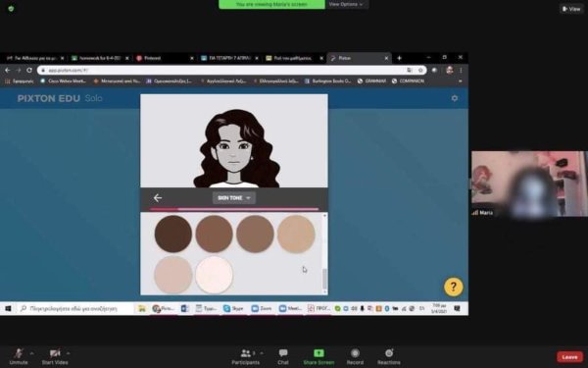588x368 pixels.
Task: Click the Pixton settings gear icon
Action: coord(454,98)
